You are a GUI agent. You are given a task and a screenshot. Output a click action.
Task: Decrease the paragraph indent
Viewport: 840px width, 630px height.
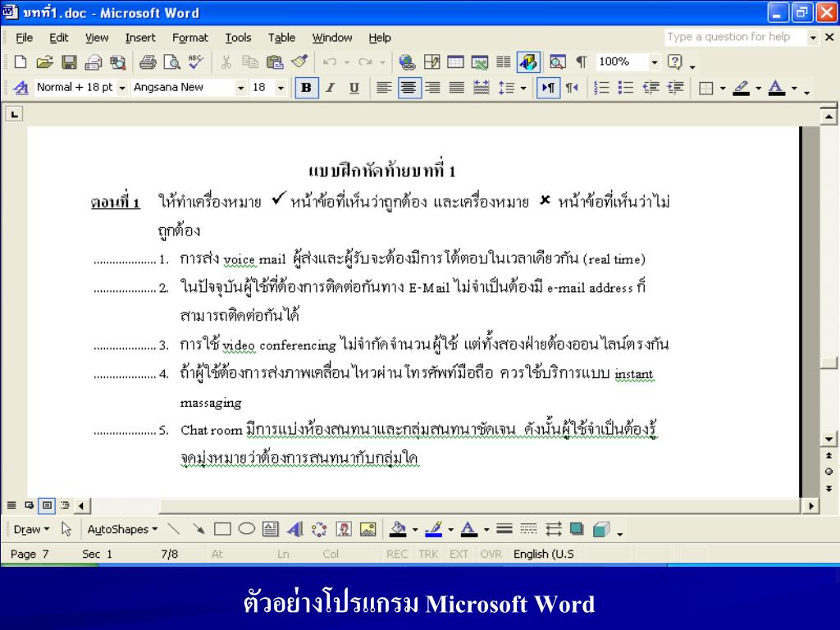(651, 88)
